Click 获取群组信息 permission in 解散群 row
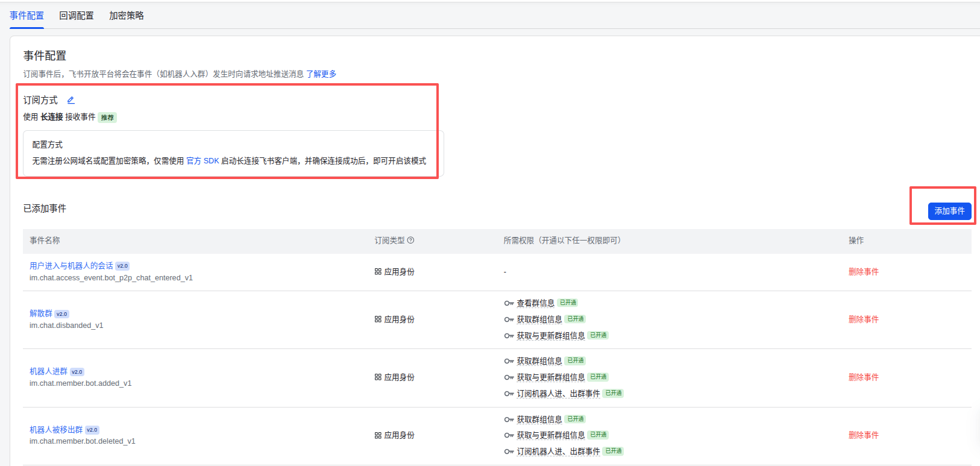The height and width of the screenshot is (466, 980). coord(539,320)
